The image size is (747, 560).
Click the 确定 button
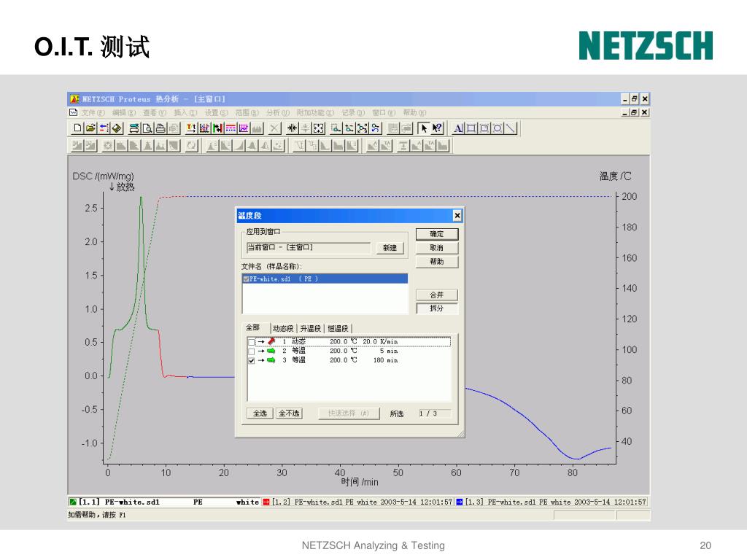pyautogui.click(x=437, y=234)
